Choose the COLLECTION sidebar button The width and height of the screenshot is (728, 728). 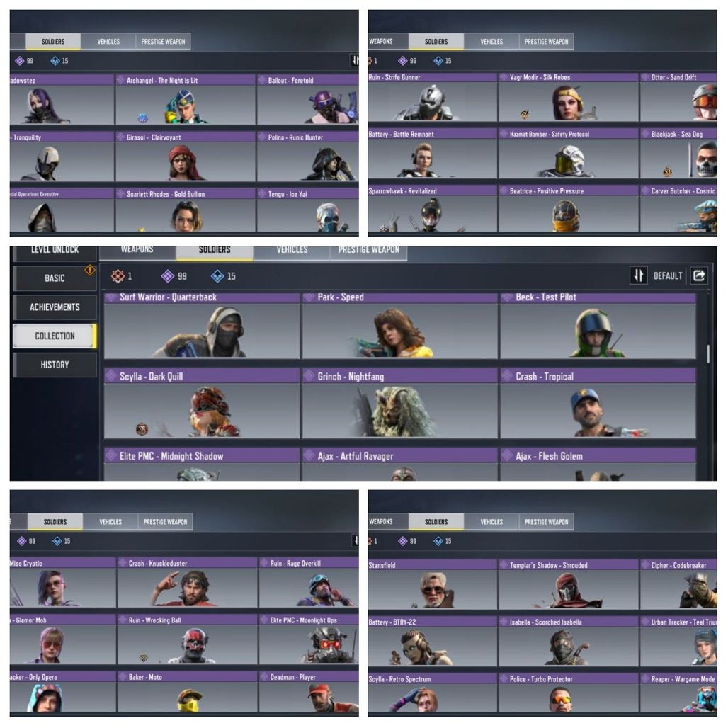point(55,336)
